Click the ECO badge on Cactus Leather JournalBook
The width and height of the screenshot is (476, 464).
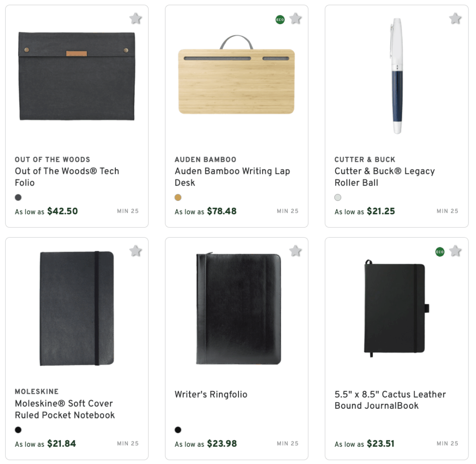pos(439,252)
